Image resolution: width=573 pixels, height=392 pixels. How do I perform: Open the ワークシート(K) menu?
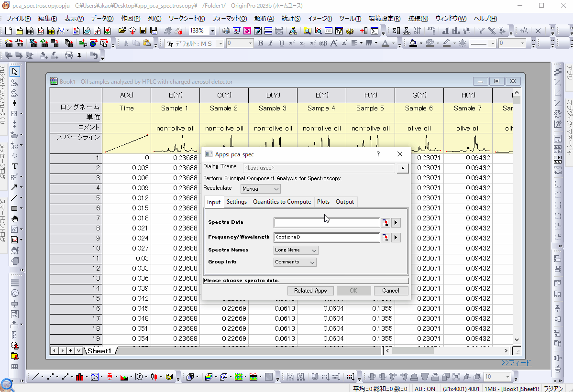187,19
